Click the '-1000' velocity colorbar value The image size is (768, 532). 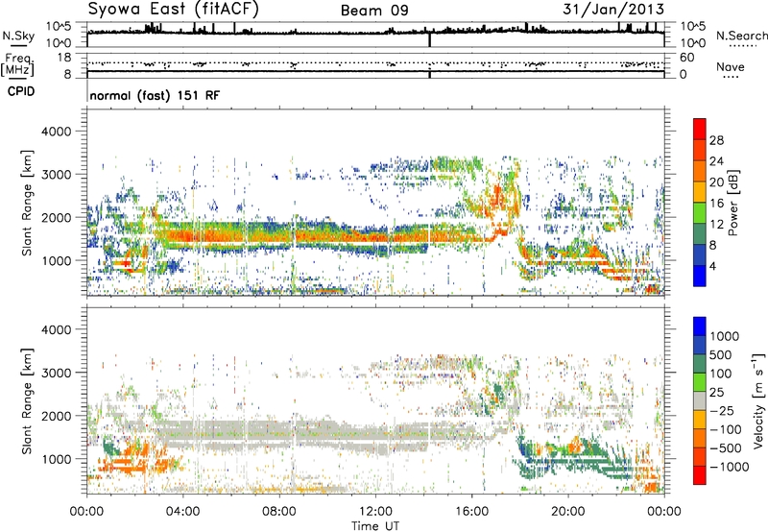pyautogui.click(x=730, y=467)
